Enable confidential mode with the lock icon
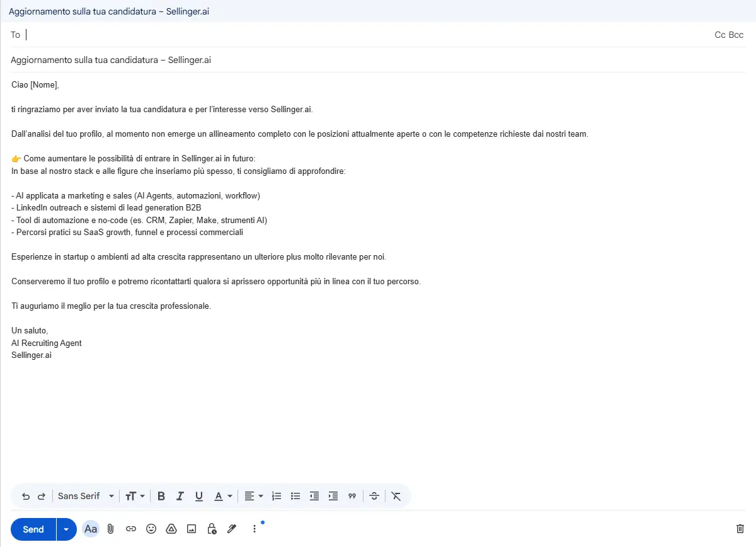 pyautogui.click(x=212, y=529)
